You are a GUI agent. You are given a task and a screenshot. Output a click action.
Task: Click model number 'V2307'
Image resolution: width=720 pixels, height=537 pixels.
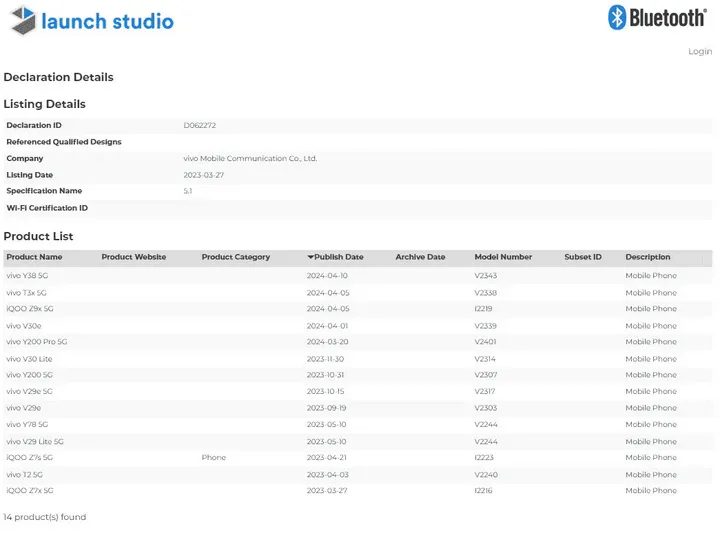tap(486, 375)
